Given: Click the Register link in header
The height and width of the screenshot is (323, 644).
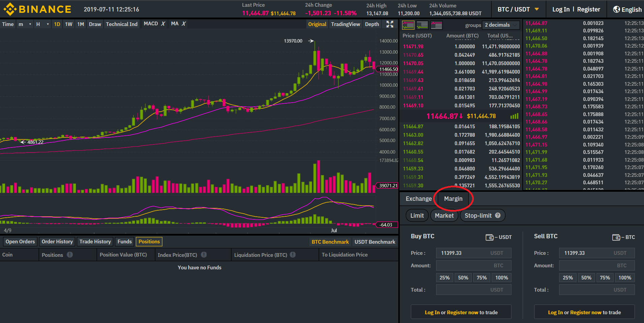Looking at the screenshot, I should 588,9.
